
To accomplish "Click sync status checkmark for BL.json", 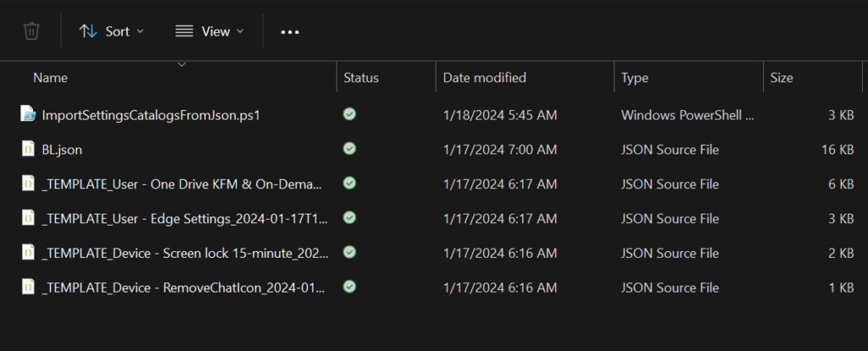I will tap(349, 149).
